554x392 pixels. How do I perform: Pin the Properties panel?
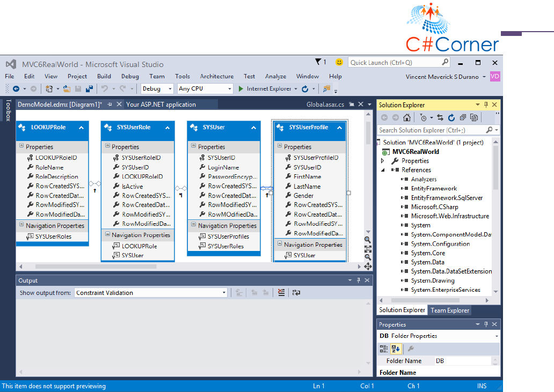[x=486, y=324]
